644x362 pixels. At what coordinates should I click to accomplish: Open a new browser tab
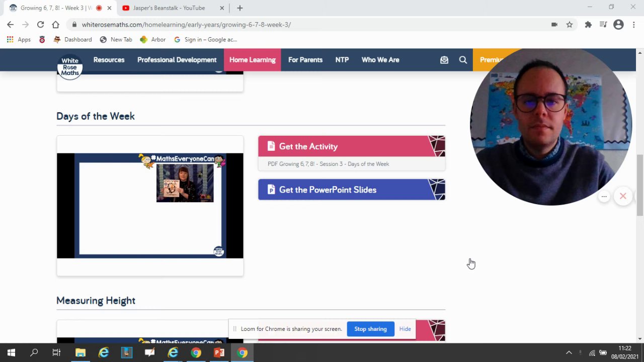point(240,8)
